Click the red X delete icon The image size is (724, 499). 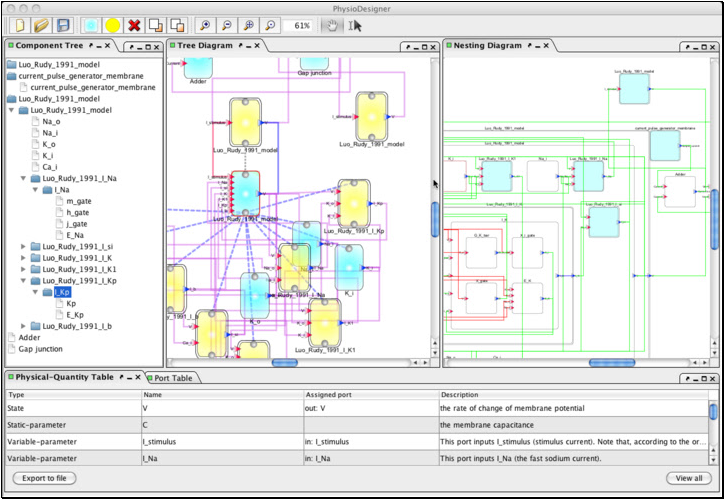[x=135, y=24]
